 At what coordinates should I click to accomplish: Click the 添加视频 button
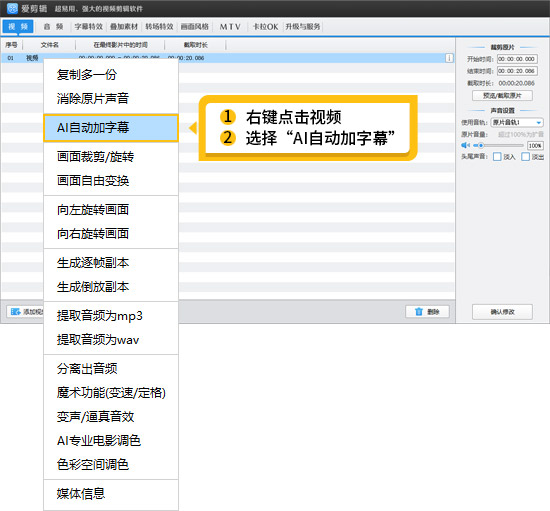point(25,311)
